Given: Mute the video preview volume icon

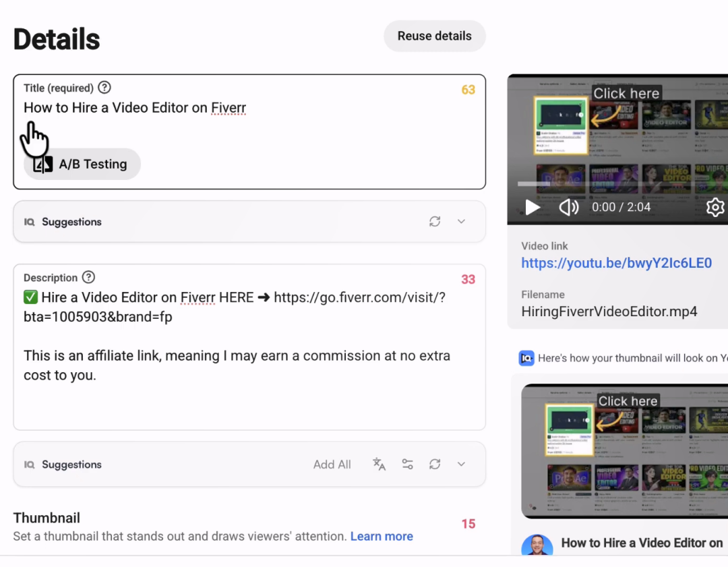Looking at the screenshot, I should [568, 207].
